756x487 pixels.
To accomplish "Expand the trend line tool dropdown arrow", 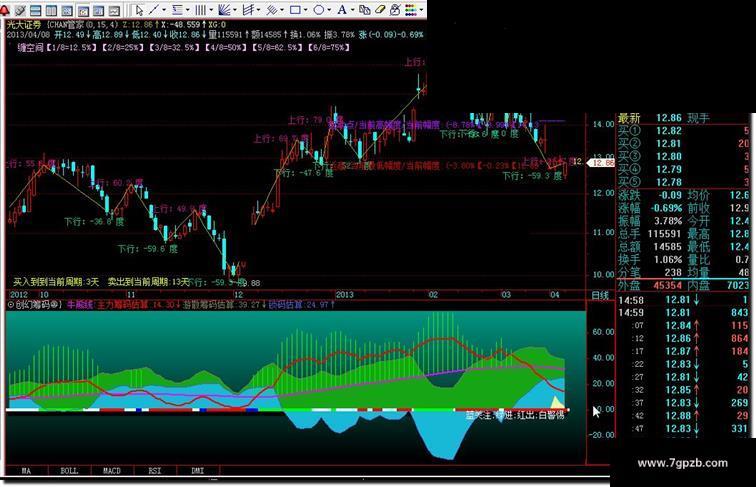I will click(x=164, y=10).
